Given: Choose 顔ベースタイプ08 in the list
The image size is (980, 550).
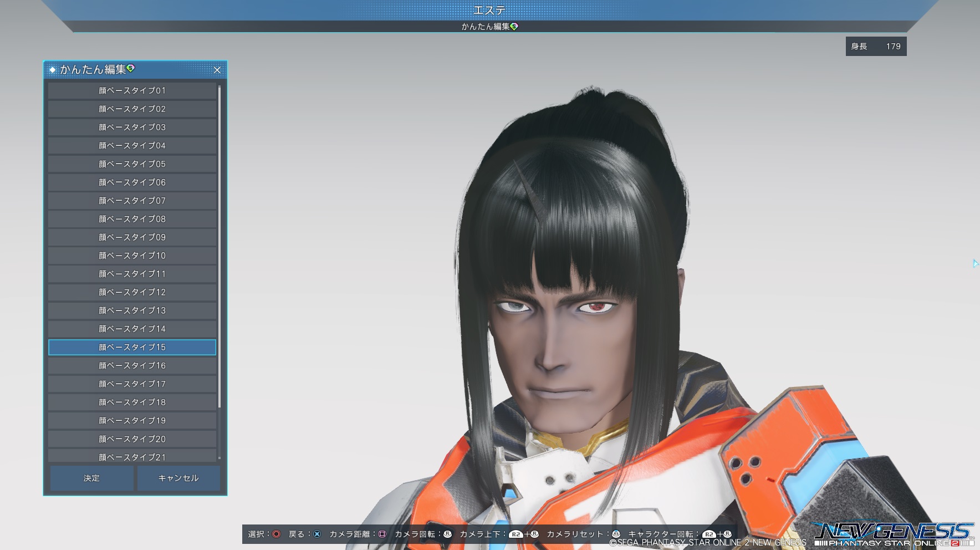Looking at the screenshot, I should (132, 218).
